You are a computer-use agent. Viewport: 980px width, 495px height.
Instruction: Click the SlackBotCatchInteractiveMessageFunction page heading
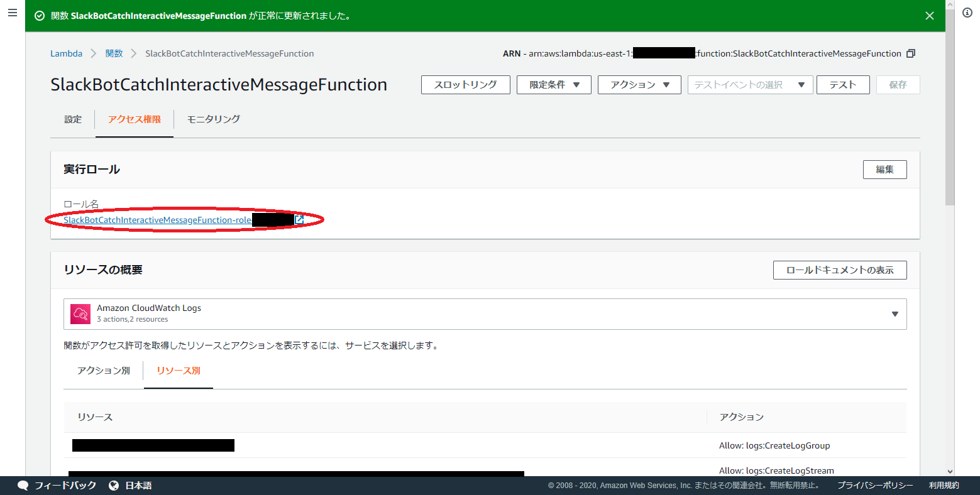[x=219, y=85]
